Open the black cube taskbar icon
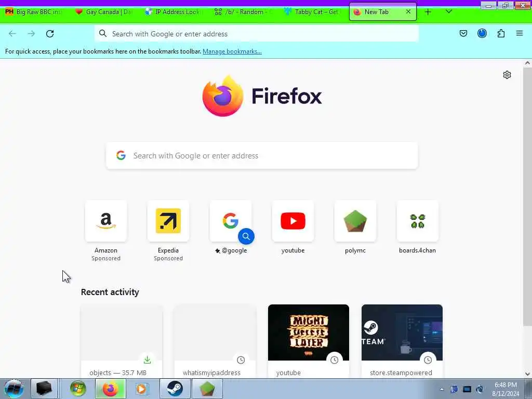 (44, 389)
